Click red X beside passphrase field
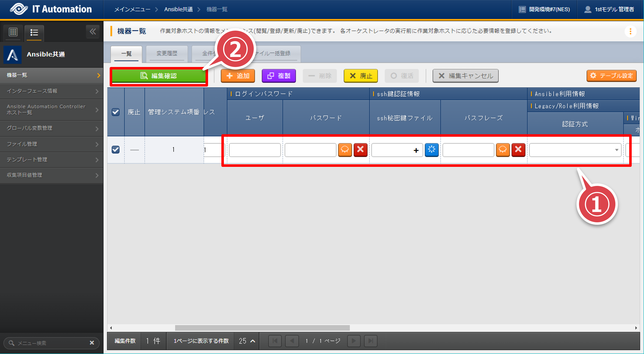 (518, 150)
